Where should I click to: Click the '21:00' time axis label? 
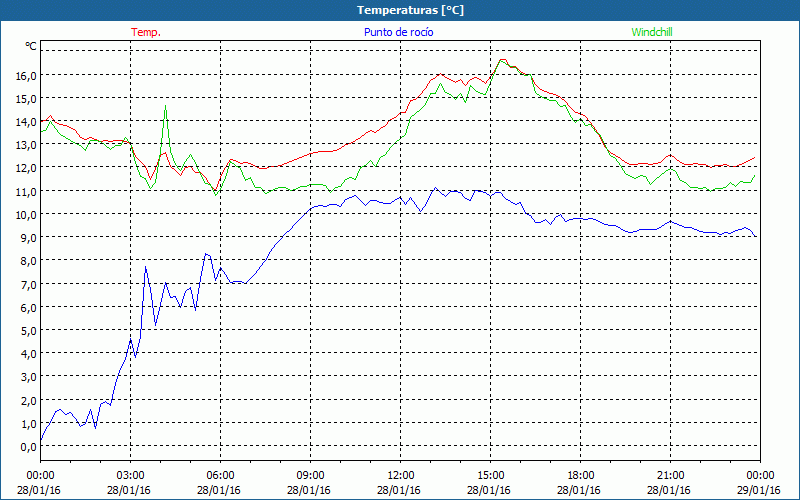[x=670, y=476]
